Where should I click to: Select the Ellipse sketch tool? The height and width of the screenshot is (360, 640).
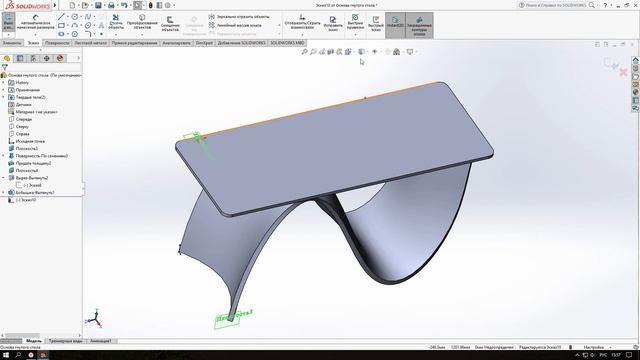click(x=88, y=25)
